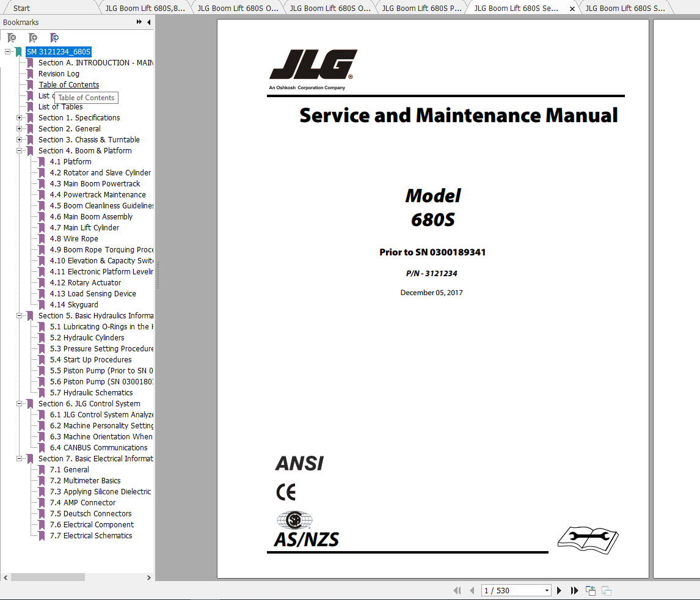Click the previous view icon
The image size is (700, 600).
click(590, 590)
